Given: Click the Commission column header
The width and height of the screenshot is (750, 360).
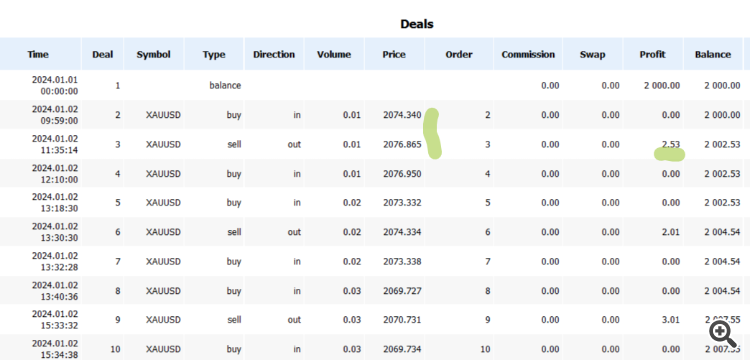Looking at the screenshot, I should pos(528,55).
